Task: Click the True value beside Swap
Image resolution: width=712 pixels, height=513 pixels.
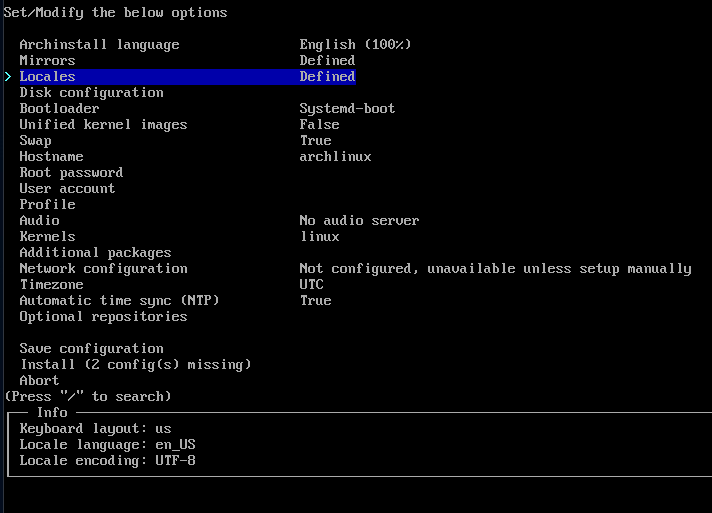Action: [316, 141]
